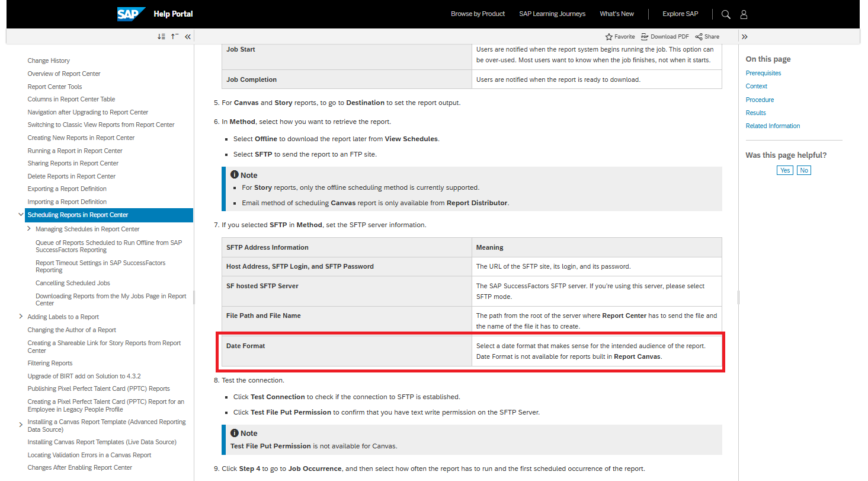Viewport: 868px width, 481px height.
Task: Jump to Prerequisites section
Action: 763,73
